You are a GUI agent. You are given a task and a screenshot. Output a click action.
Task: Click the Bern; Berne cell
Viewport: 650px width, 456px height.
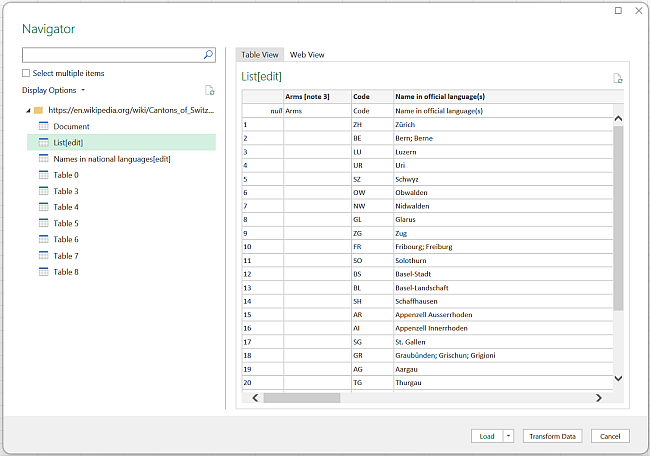pos(503,138)
